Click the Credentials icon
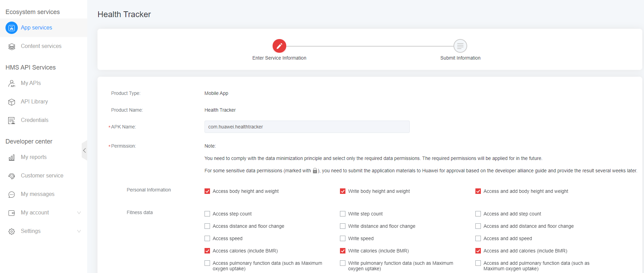This screenshot has width=644, height=273. coord(12,121)
